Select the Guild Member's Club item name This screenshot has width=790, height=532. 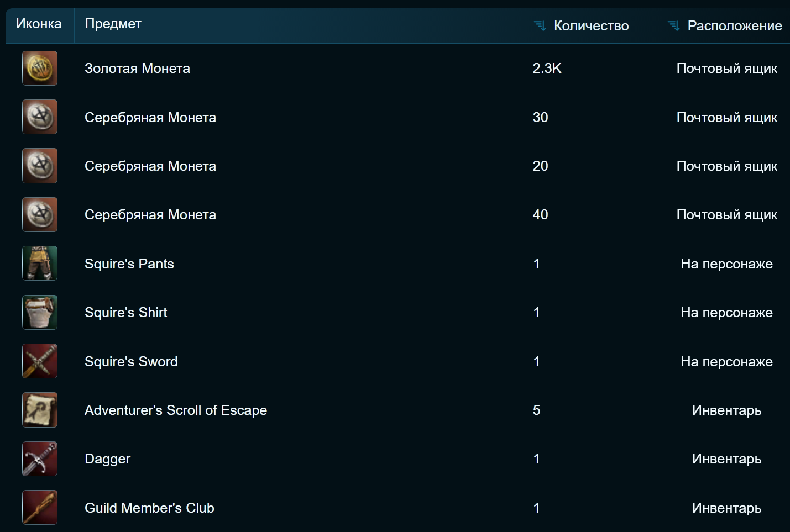(x=149, y=508)
